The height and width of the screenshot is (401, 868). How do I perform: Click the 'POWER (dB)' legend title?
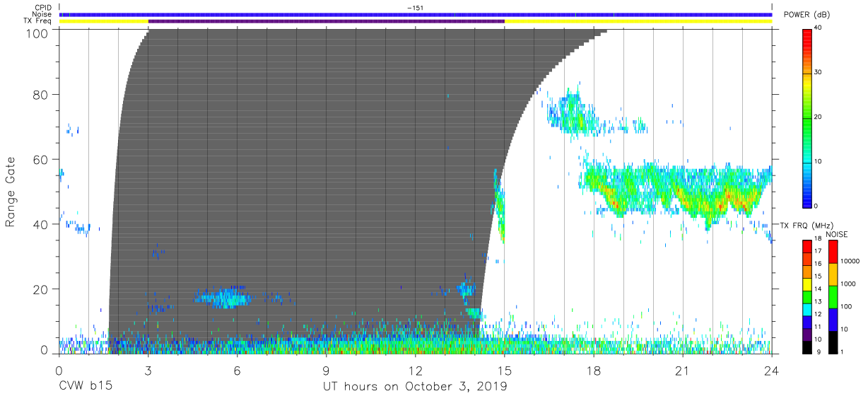807,15
